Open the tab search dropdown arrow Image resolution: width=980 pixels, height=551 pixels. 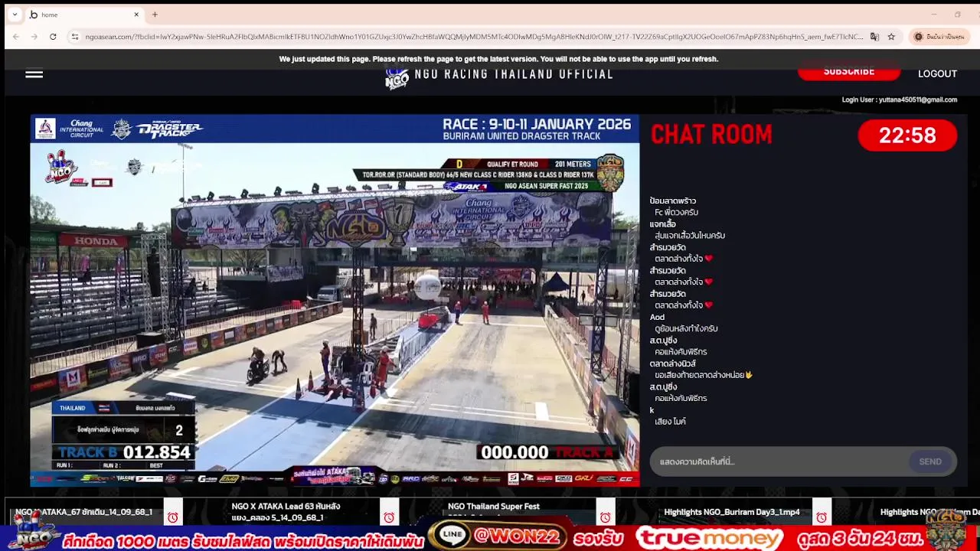(x=15, y=15)
